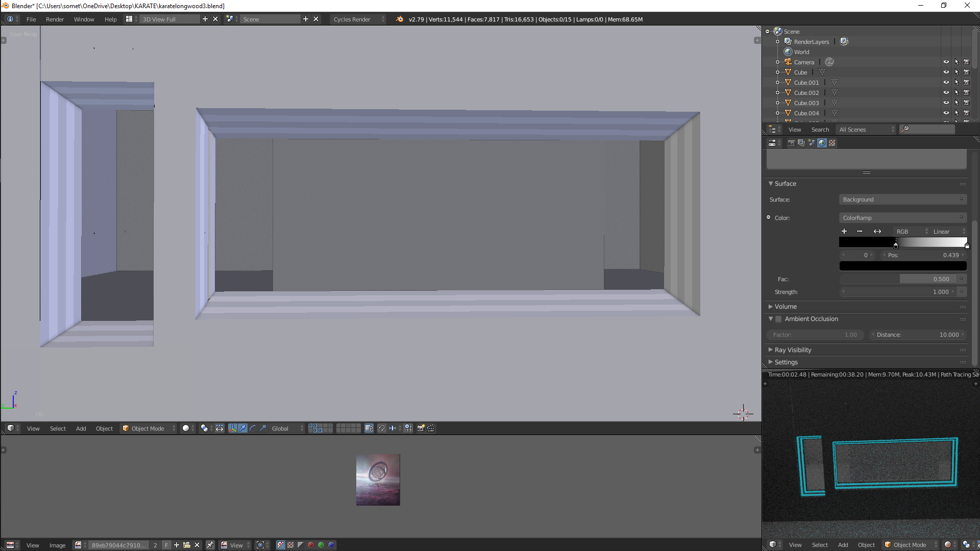Enable the Ambient Occlusion checkbox
The image size is (980, 551).
[778, 319]
